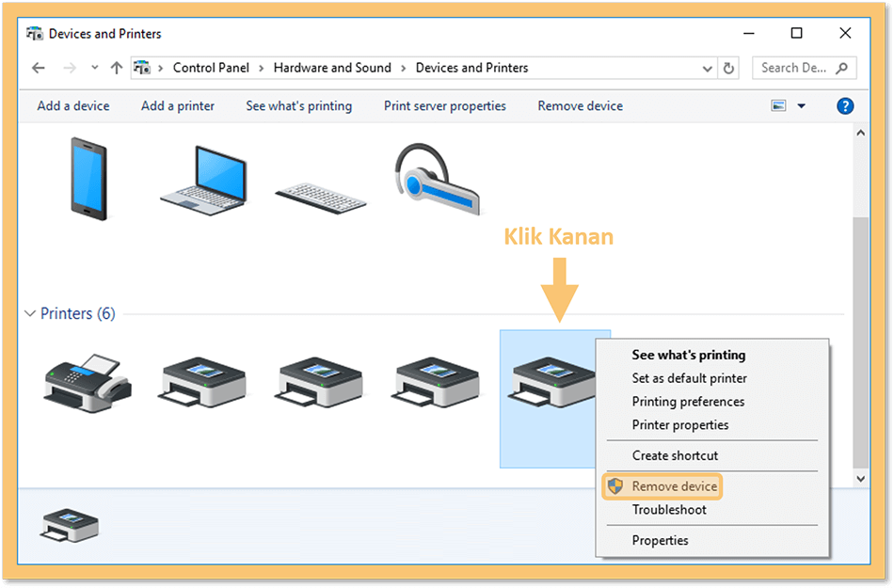Open the view options dropdown arrow
The height and width of the screenshot is (588, 894).
[801, 106]
